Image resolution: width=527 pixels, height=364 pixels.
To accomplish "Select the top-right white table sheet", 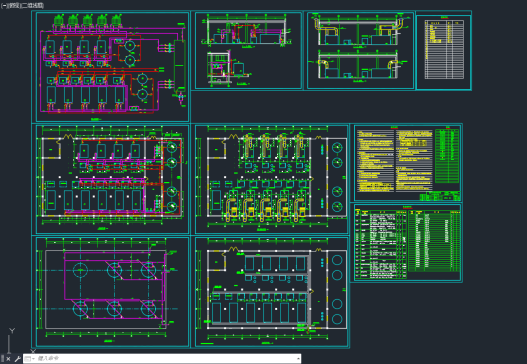I will pyautogui.click(x=444, y=52).
